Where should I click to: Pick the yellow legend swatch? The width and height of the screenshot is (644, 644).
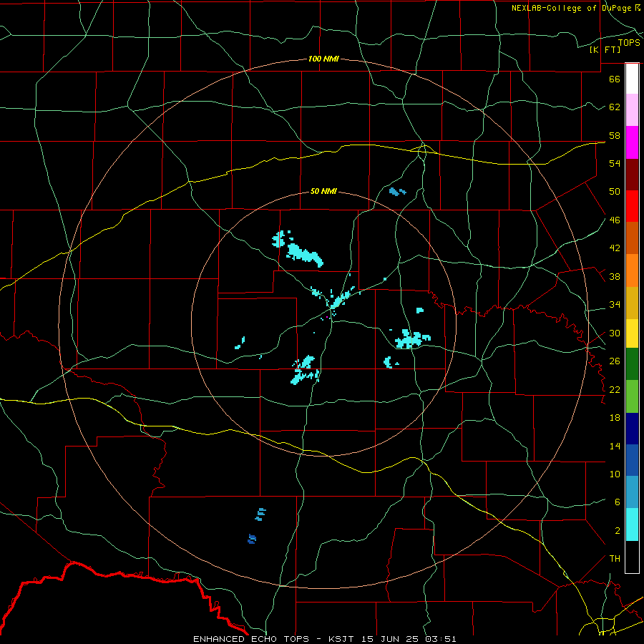tap(632, 333)
